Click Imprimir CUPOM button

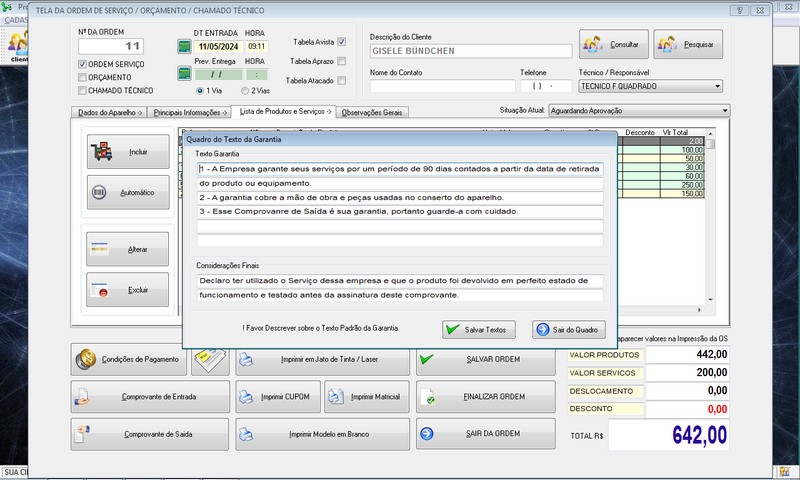[x=278, y=396]
